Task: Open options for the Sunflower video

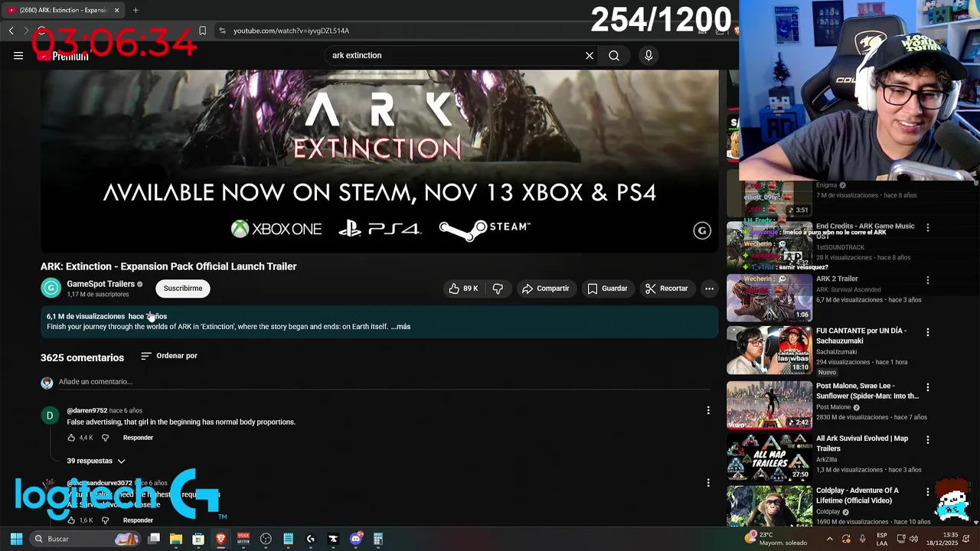Action: click(x=928, y=387)
